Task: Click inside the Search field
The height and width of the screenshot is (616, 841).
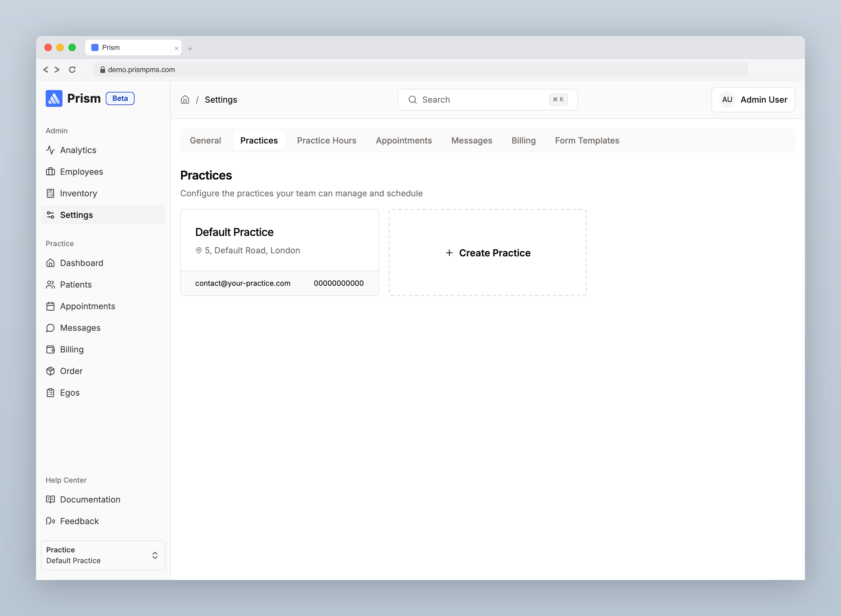Action: 481,100
